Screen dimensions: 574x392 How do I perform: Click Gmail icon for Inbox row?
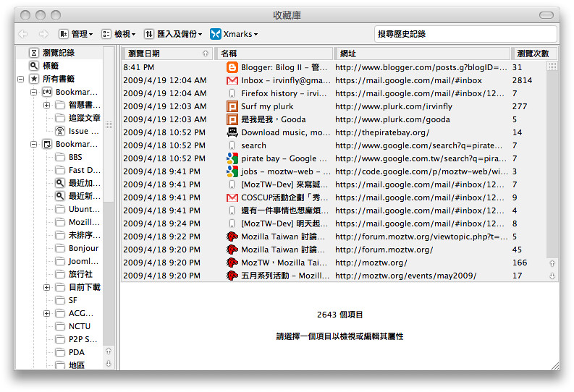[x=232, y=80]
